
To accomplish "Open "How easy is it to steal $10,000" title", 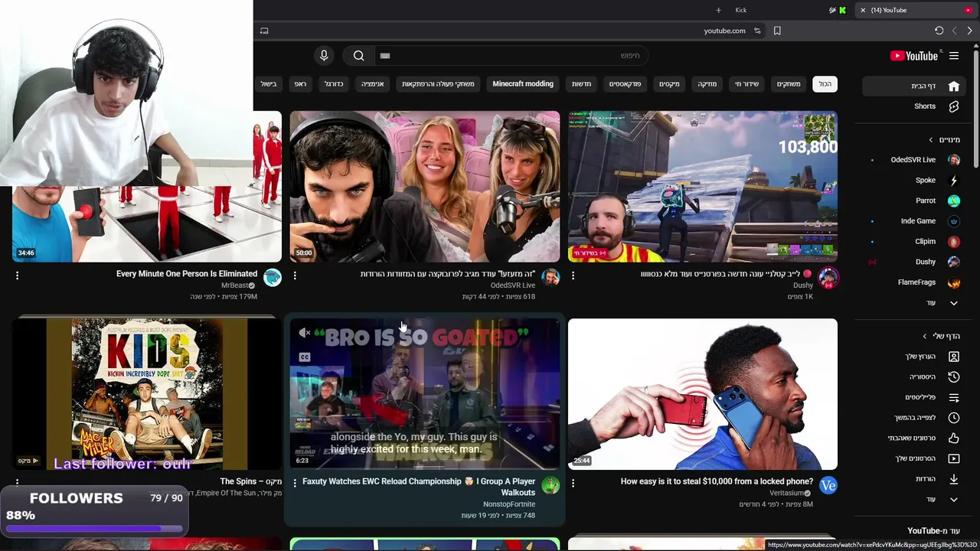I will click(x=717, y=482).
